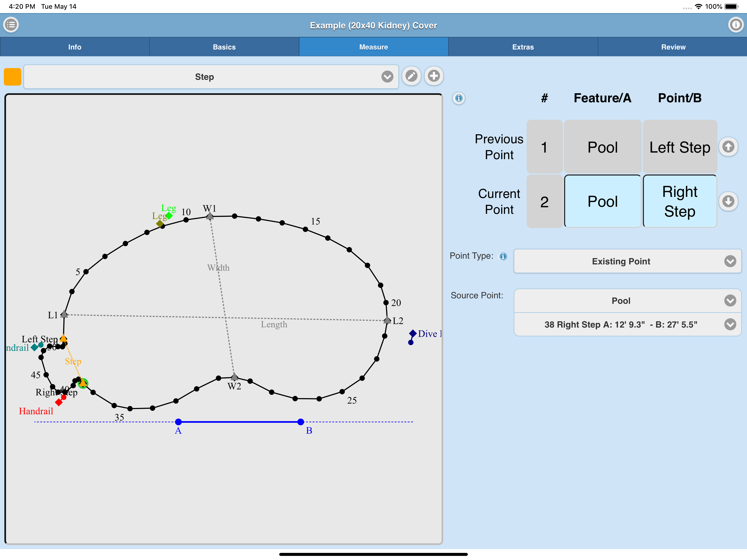Select the L2 triangle marker on diagram
This screenshot has height=560, width=747.
pos(387,320)
